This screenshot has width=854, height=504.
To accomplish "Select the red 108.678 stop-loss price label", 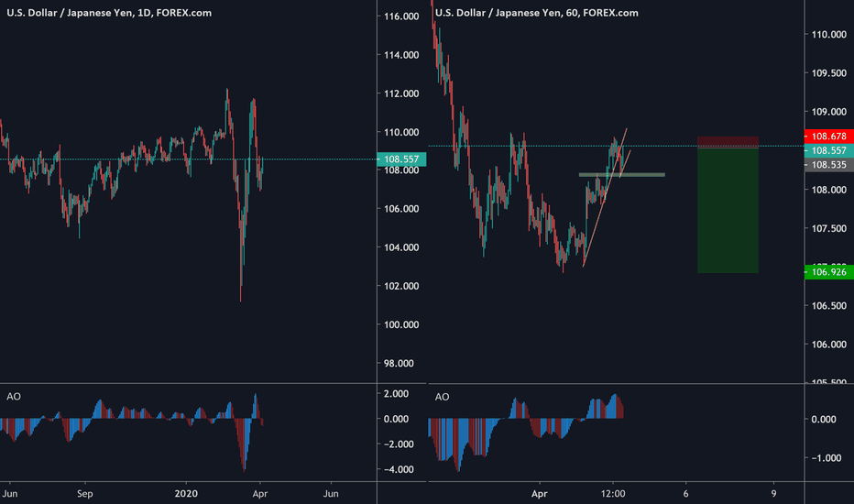I will point(829,137).
